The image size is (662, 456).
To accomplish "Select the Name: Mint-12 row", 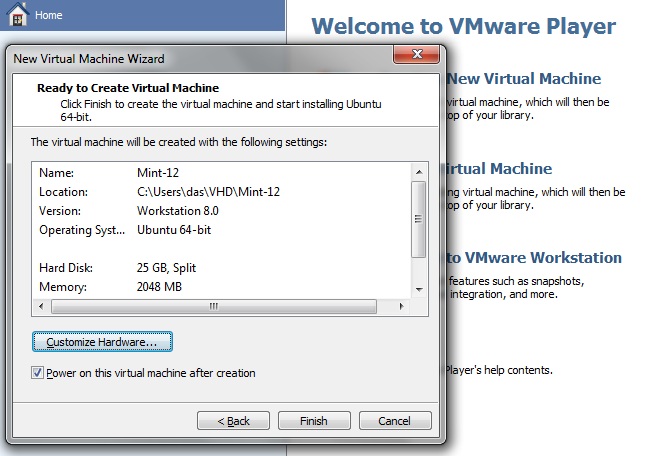I will [222, 173].
